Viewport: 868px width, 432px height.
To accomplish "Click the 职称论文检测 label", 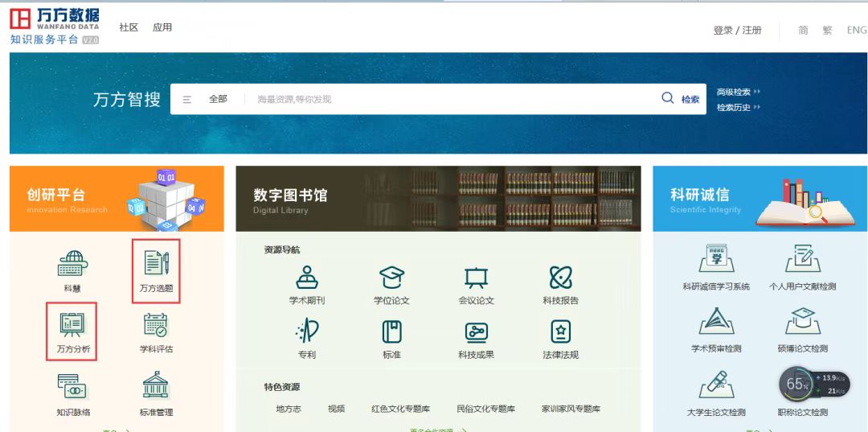I will 803,412.
